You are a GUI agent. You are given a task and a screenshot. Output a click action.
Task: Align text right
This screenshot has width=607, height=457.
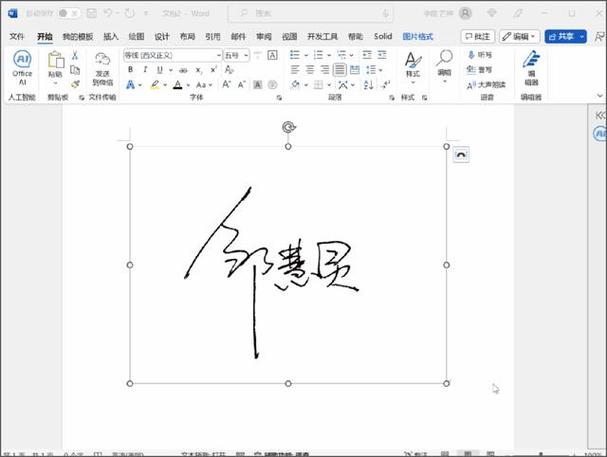325,70
